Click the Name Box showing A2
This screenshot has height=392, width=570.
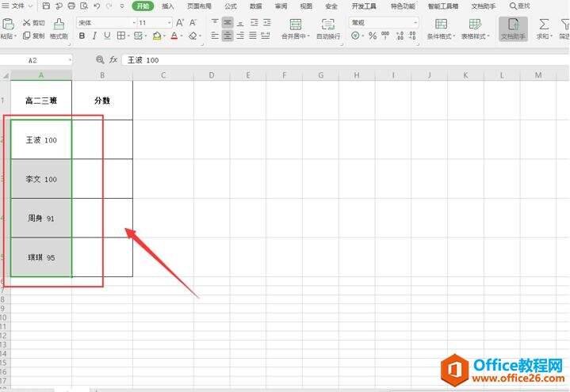click(33, 60)
